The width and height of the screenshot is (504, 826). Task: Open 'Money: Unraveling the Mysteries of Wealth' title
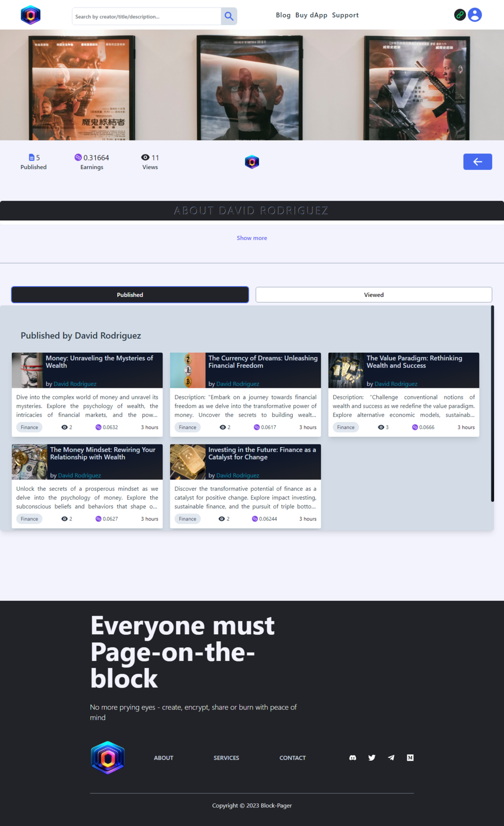99,362
